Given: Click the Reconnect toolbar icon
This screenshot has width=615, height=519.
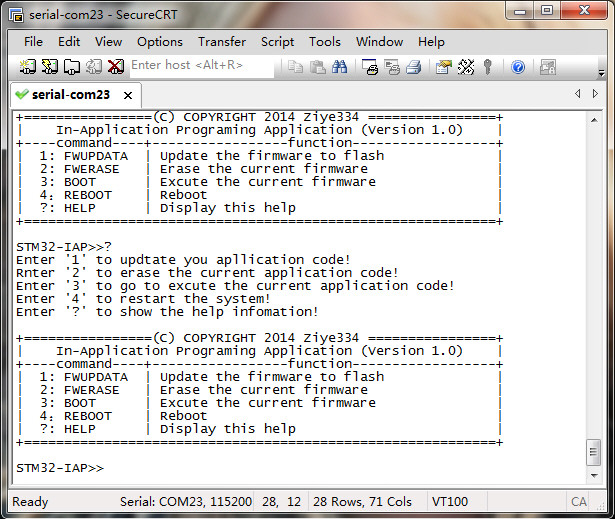Looking at the screenshot, I should coord(94,67).
